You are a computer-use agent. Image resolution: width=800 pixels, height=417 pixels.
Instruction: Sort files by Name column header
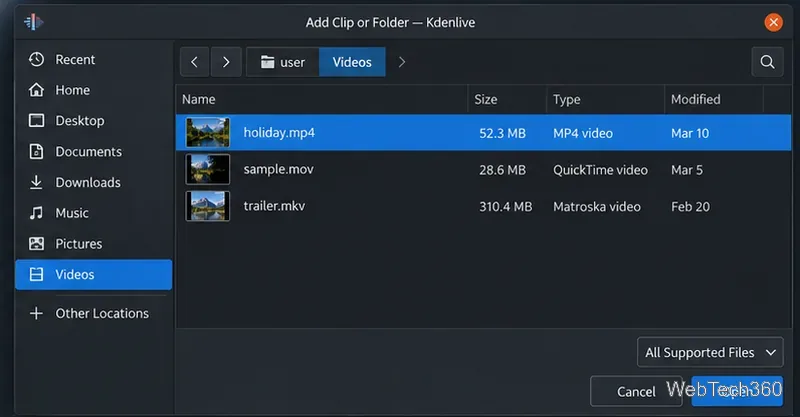coord(322,100)
